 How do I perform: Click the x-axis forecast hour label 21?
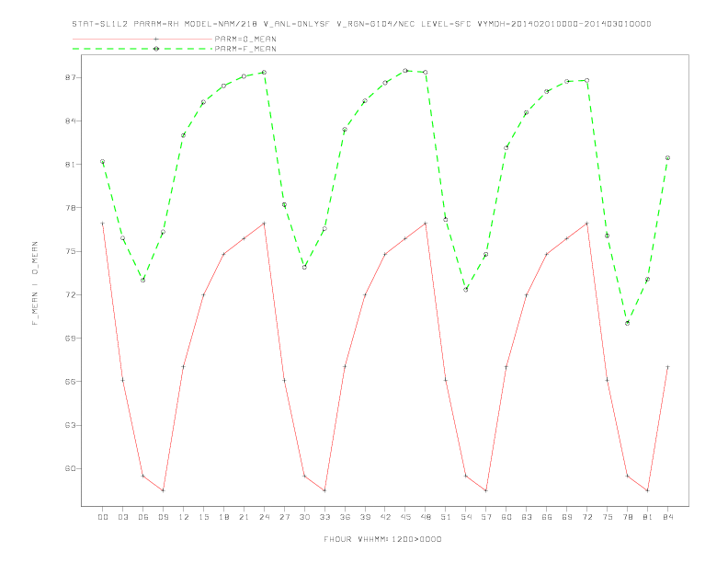[x=244, y=517]
